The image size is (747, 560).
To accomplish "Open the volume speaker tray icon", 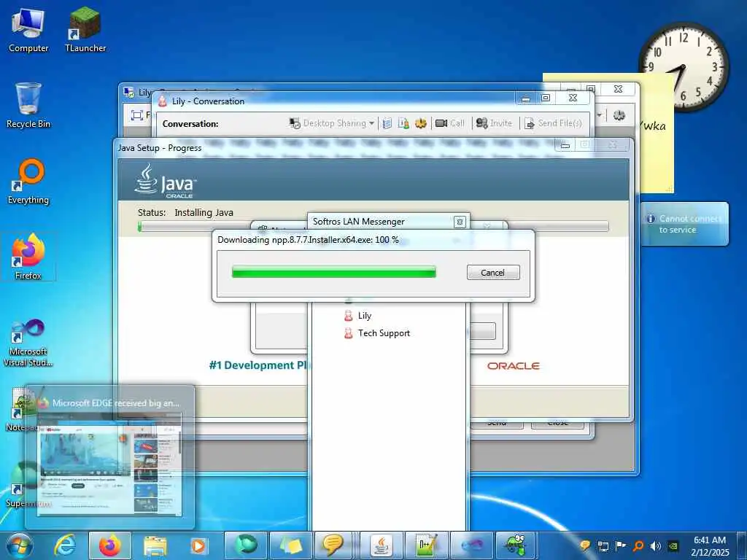I will tap(656, 546).
